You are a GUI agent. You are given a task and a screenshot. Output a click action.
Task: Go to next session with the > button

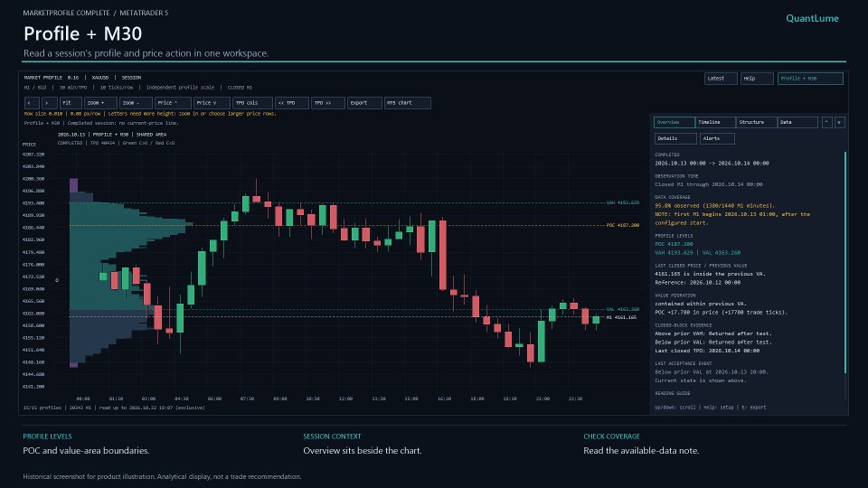[x=49, y=103]
